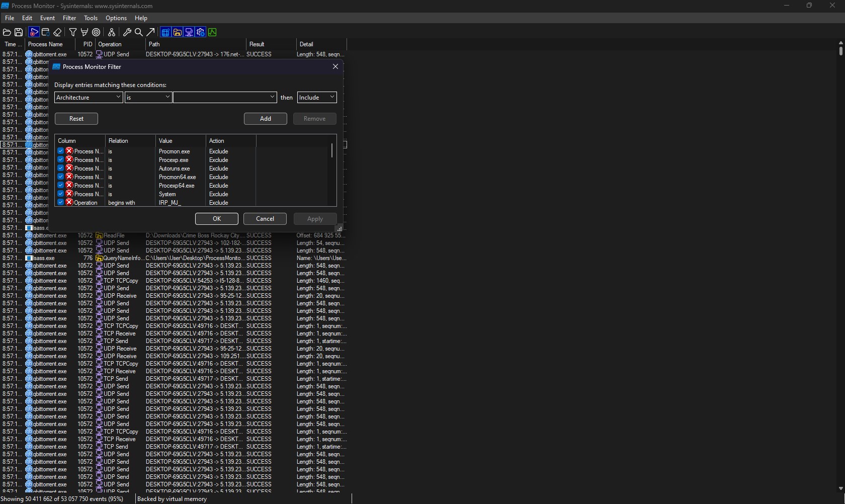The height and width of the screenshot is (504, 845).
Task: Uncheck the IRP_MJ_ operation filter checkbox
Action: (60, 202)
